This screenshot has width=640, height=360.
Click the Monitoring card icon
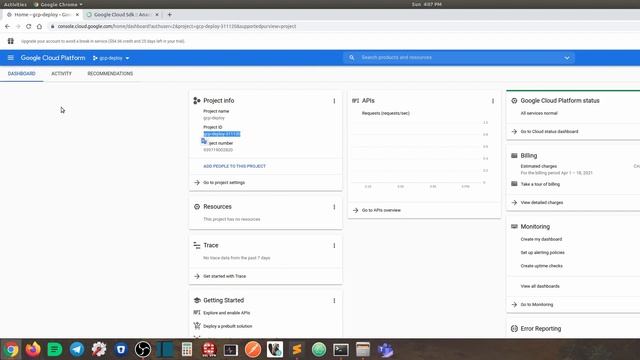pos(514,227)
